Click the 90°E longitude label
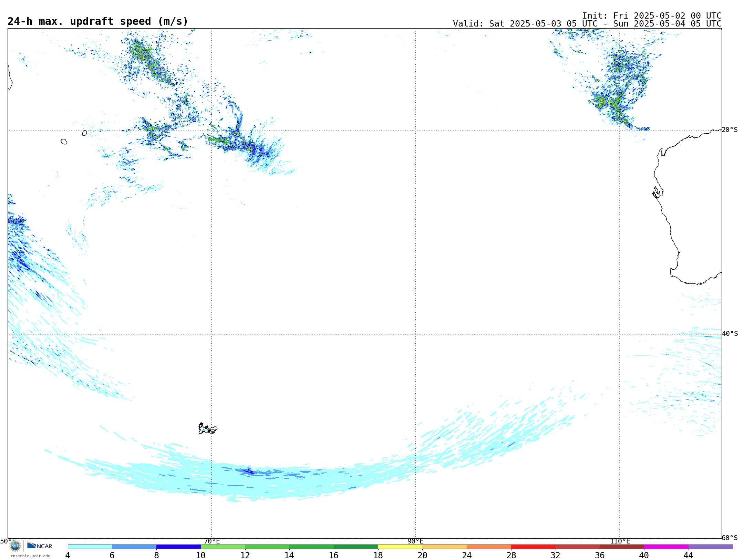This screenshot has height=560, width=744. coord(415,541)
